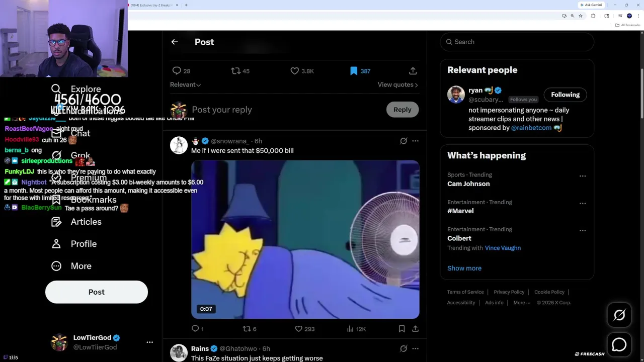The image size is (644, 362).
Task: Open Accessibility footer link
Action: 461,303
